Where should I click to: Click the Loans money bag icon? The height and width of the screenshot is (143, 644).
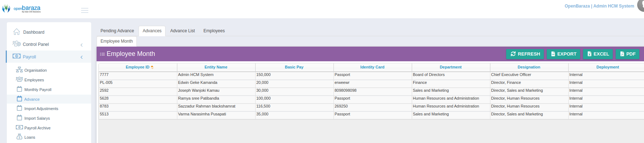[19, 137]
